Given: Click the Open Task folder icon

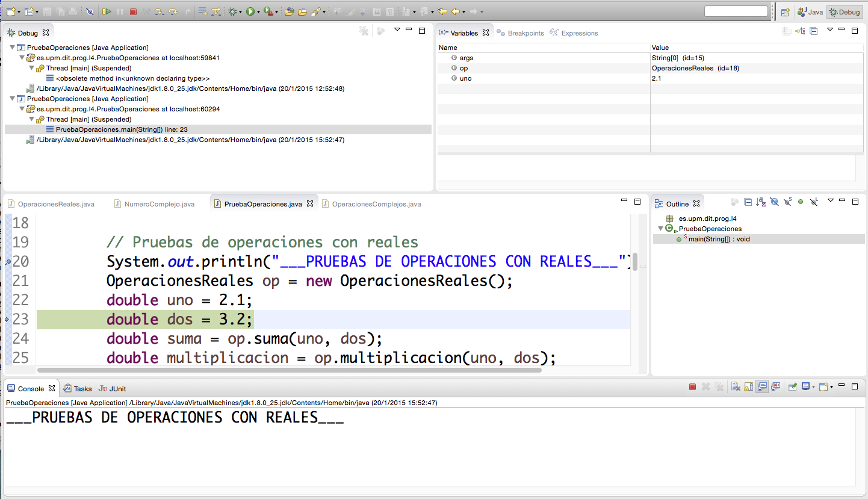Looking at the screenshot, I should click(302, 11).
